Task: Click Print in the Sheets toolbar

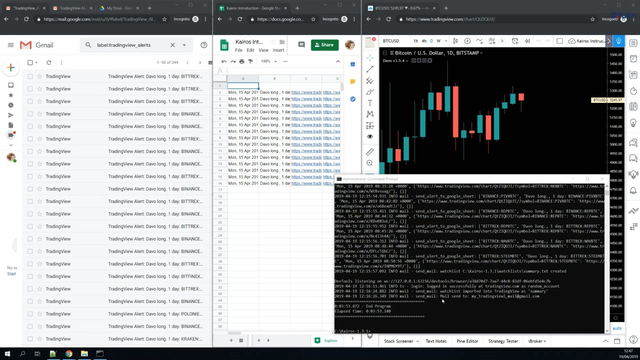Action: pos(242,61)
